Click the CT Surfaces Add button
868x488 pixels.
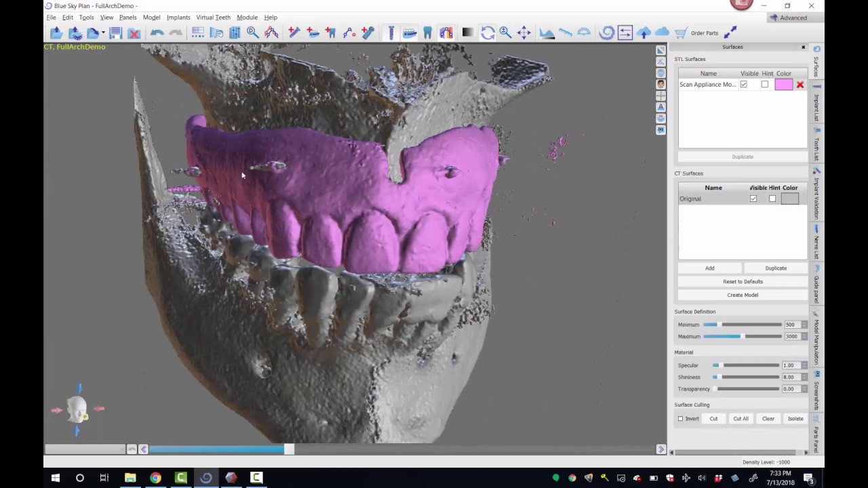tap(709, 268)
